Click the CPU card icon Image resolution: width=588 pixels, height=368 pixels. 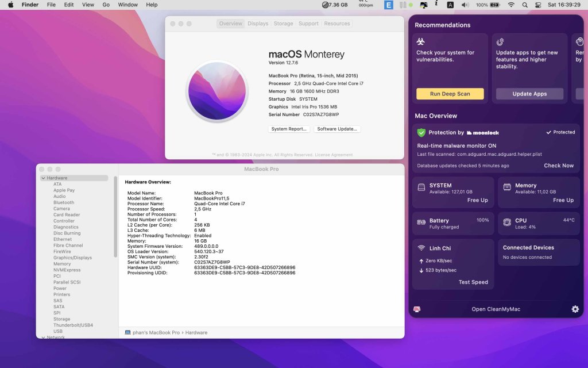(x=507, y=223)
